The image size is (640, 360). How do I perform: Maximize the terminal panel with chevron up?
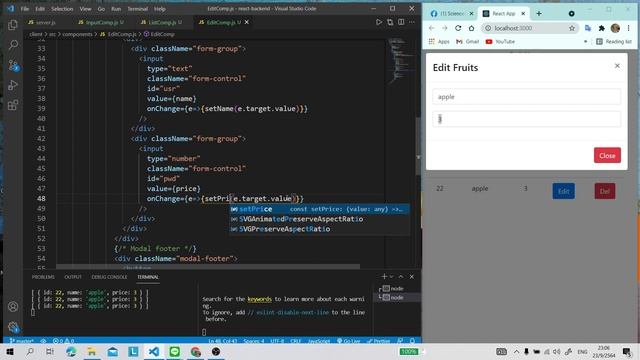click(401, 277)
